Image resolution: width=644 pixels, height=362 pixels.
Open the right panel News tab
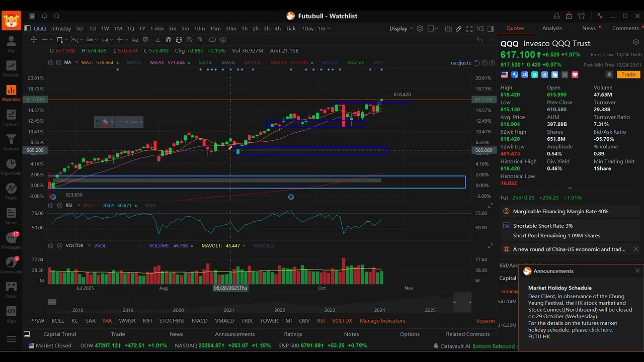(x=589, y=28)
